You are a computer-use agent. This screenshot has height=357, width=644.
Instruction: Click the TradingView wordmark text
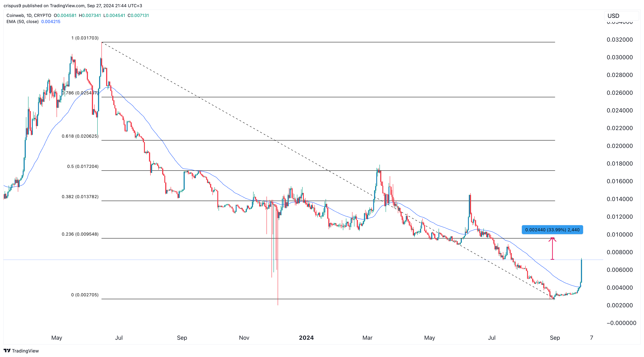point(25,351)
